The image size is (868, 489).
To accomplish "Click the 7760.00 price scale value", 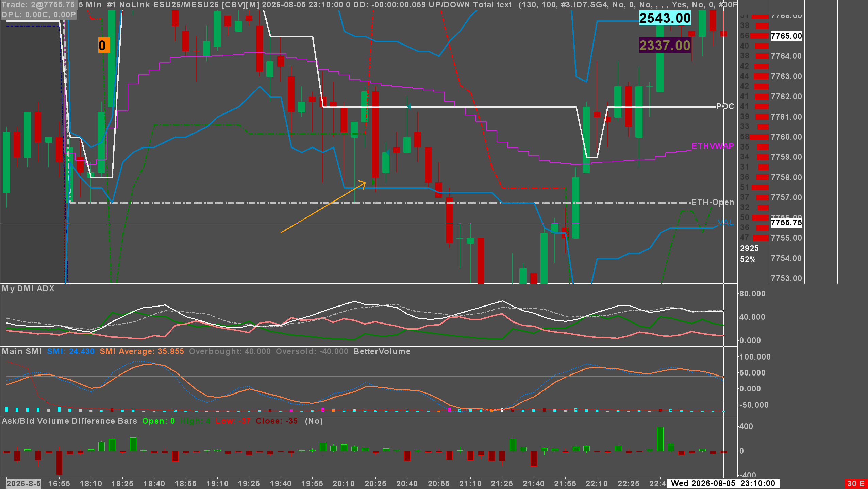I will tap(786, 137).
